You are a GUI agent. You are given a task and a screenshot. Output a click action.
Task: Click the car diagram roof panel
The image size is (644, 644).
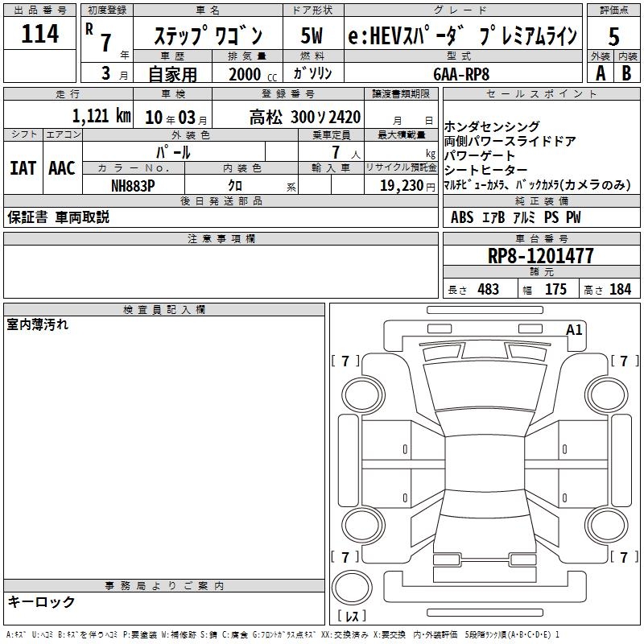(x=485, y=463)
